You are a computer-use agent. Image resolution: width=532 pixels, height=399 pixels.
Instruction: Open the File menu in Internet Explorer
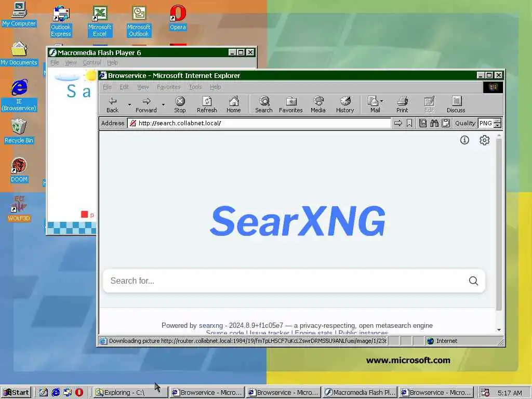point(107,87)
